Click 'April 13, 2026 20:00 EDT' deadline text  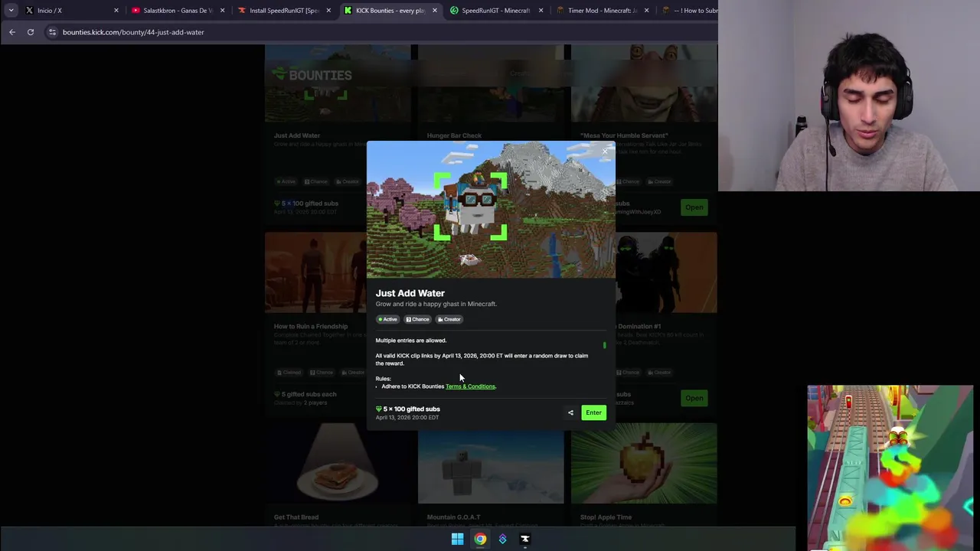click(x=407, y=418)
